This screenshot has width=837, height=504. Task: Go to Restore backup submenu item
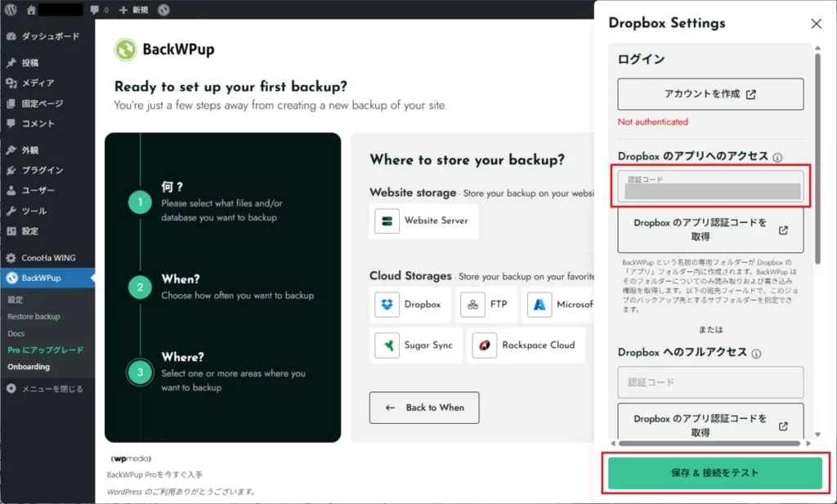[x=34, y=316]
